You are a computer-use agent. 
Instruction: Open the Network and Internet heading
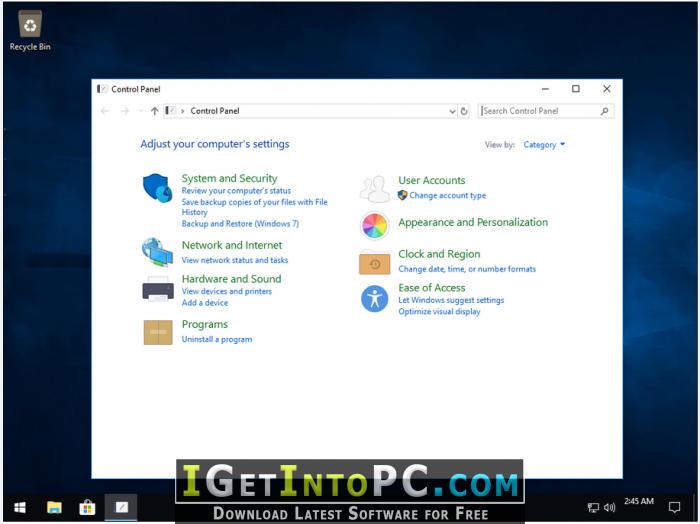[232, 245]
